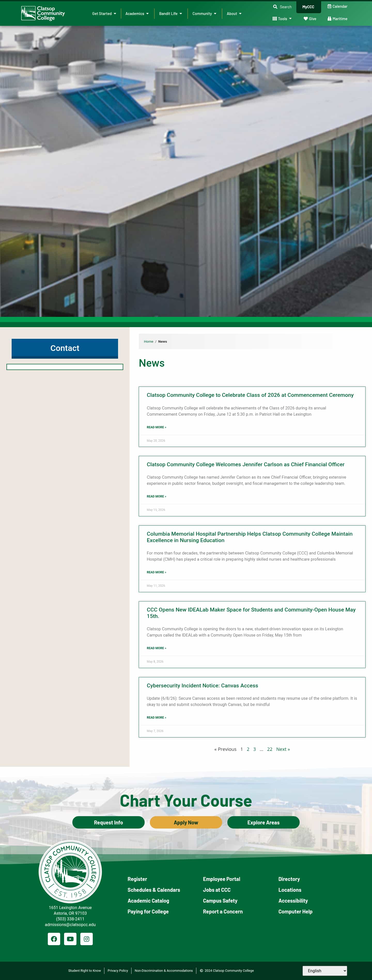The image size is (372, 980).
Task: Click Read More under IDEALab article
Action: 157,648
